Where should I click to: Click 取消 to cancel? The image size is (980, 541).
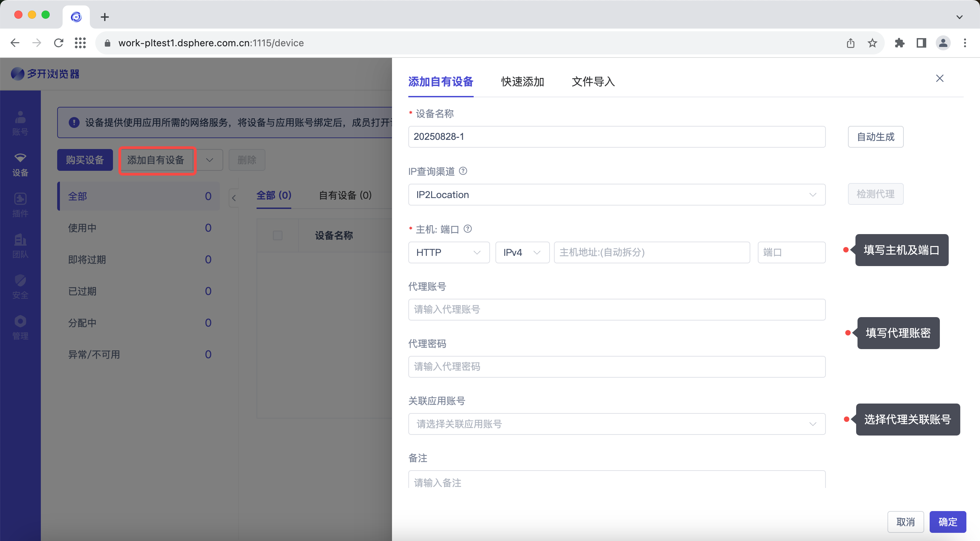point(905,522)
